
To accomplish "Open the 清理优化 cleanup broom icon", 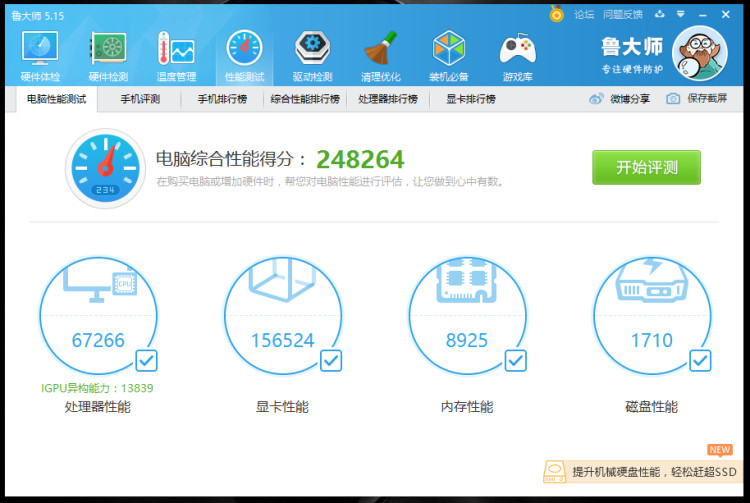I will (x=381, y=48).
